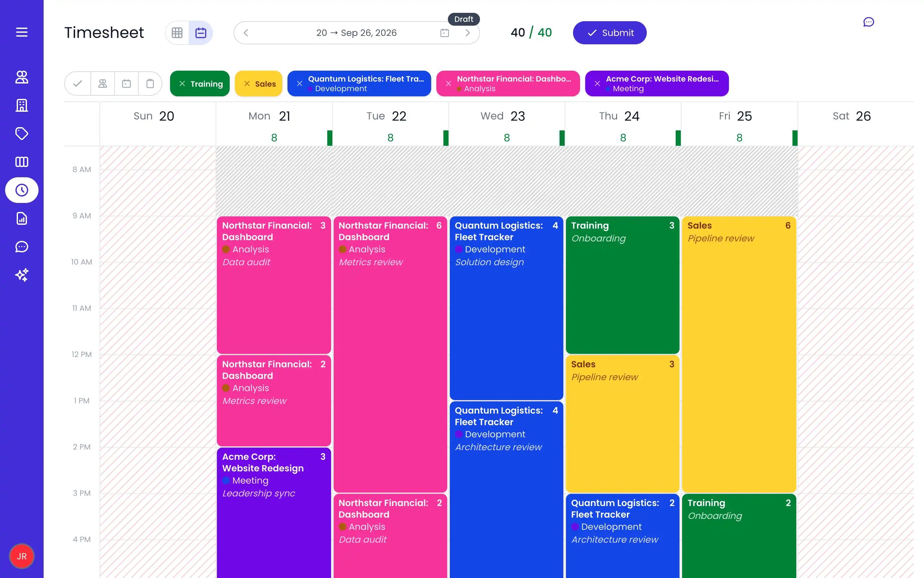924x578 pixels.
Task: Open the report chart icon in sidebar
Action: pyautogui.click(x=22, y=218)
